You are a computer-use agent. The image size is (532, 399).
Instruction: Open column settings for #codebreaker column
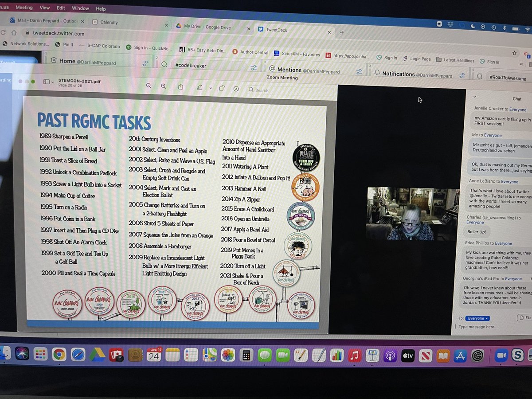click(254, 67)
